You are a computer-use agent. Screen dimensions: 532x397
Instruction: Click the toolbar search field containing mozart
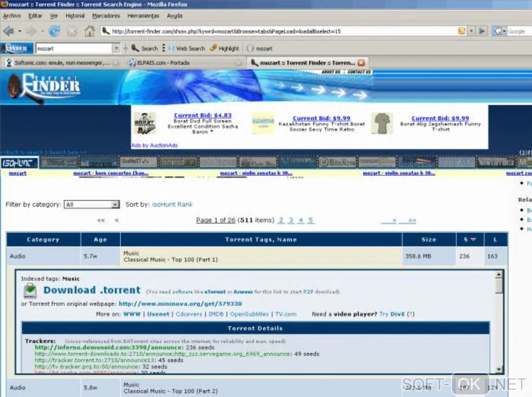coord(74,49)
